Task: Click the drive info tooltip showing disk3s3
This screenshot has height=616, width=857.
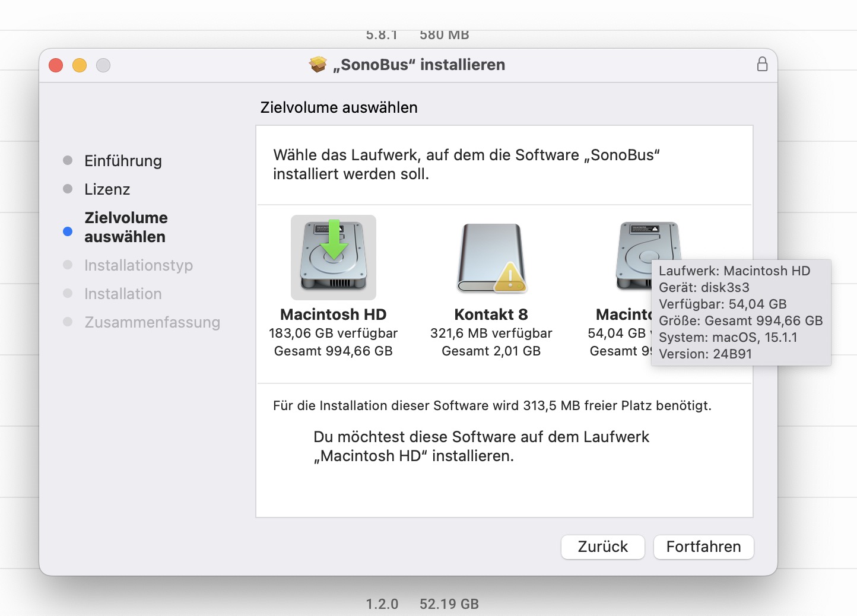Action: click(741, 312)
